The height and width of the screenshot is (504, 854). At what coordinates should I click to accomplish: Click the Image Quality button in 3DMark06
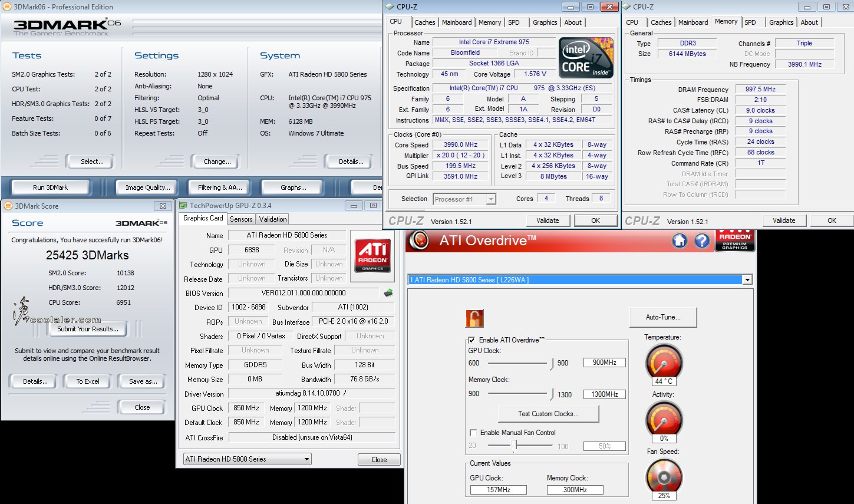(x=147, y=187)
